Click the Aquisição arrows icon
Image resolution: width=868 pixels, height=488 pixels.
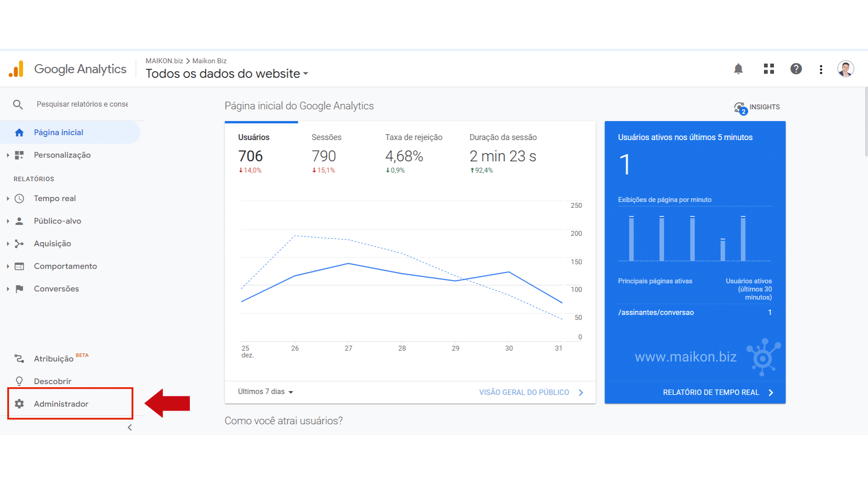[19, 244]
